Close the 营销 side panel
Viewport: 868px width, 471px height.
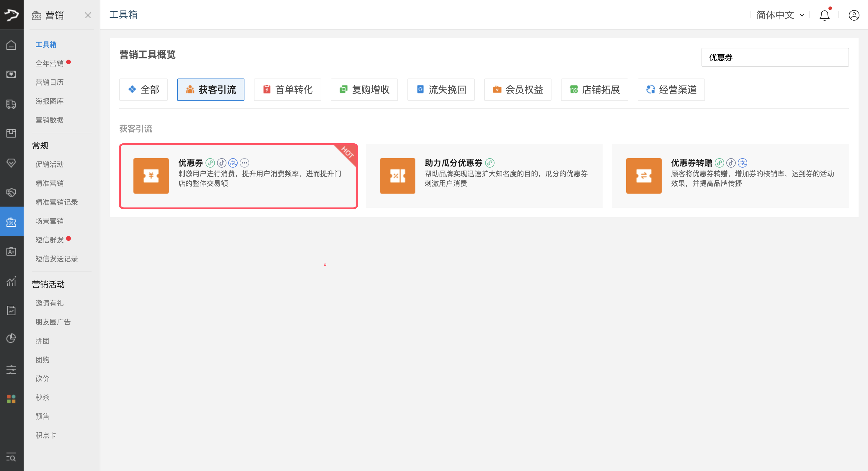[x=88, y=16]
